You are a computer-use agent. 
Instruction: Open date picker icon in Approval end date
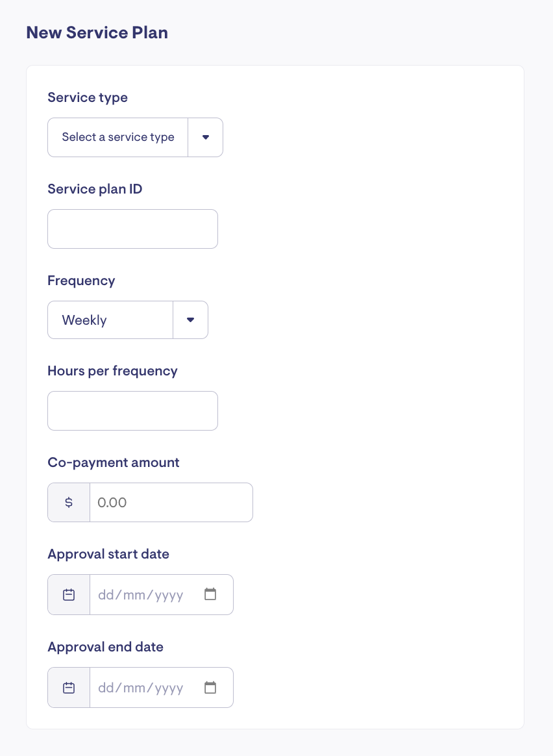[x=210, y=687]
